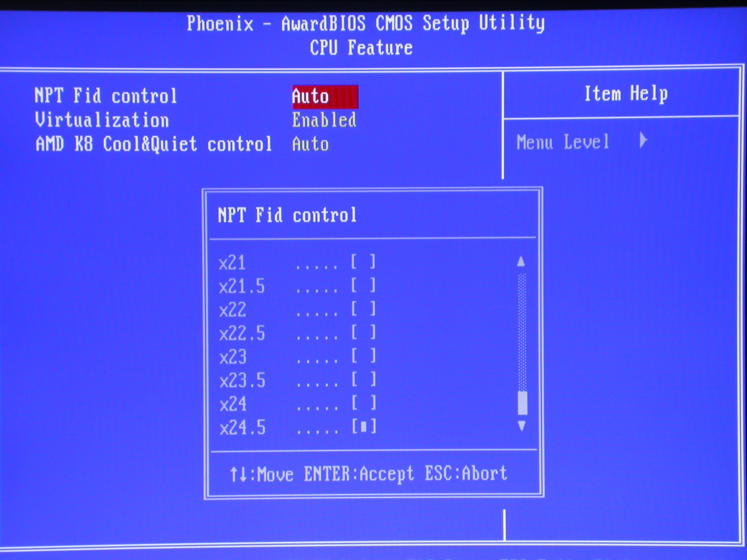Click the NPT Fid control popup title
This screenshot has width=747, height=560.
pyautogui.click(x=287, y=215)
